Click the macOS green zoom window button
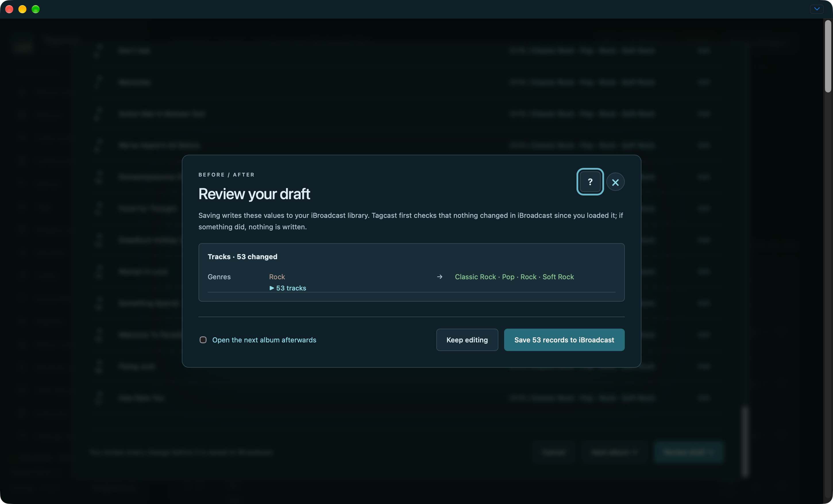Screen dimensions: 833x504 [36, 9]
